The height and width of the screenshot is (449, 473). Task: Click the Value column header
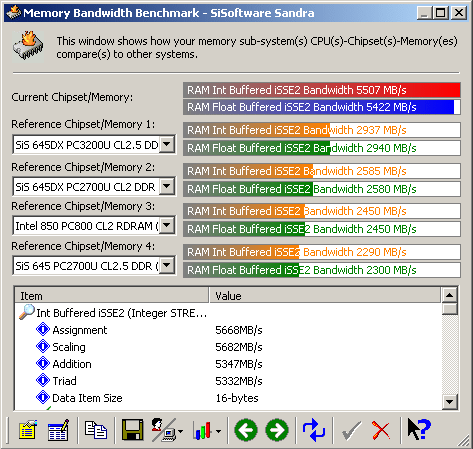(325, 296)
